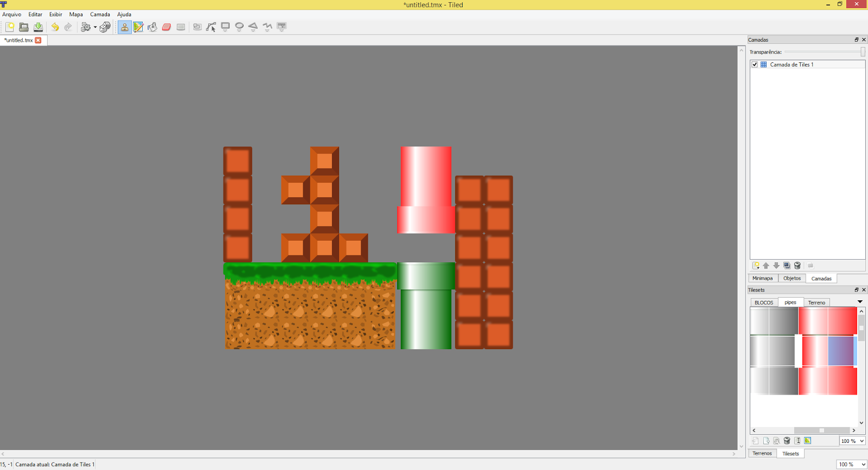Screen dimensions: 868x470
Task: Expand the tileset list dropdown arrow
Action: click(x=860, y=302)
